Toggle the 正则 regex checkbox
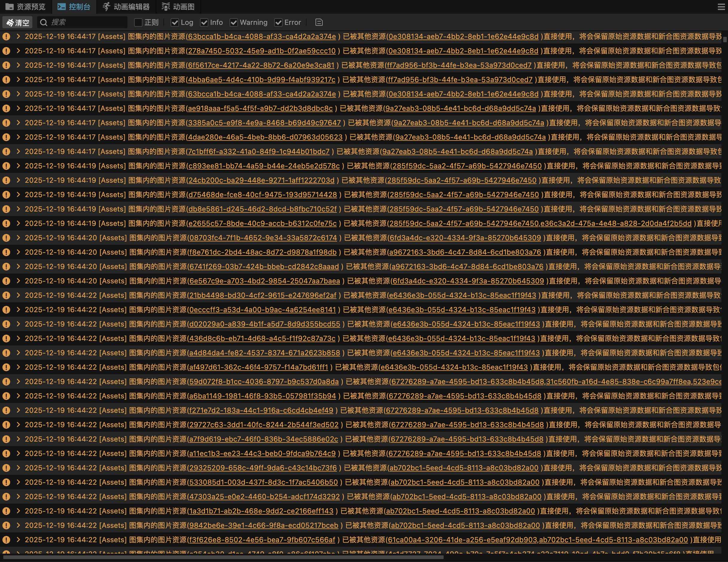The image size is (728, 562). click(138, 22)
